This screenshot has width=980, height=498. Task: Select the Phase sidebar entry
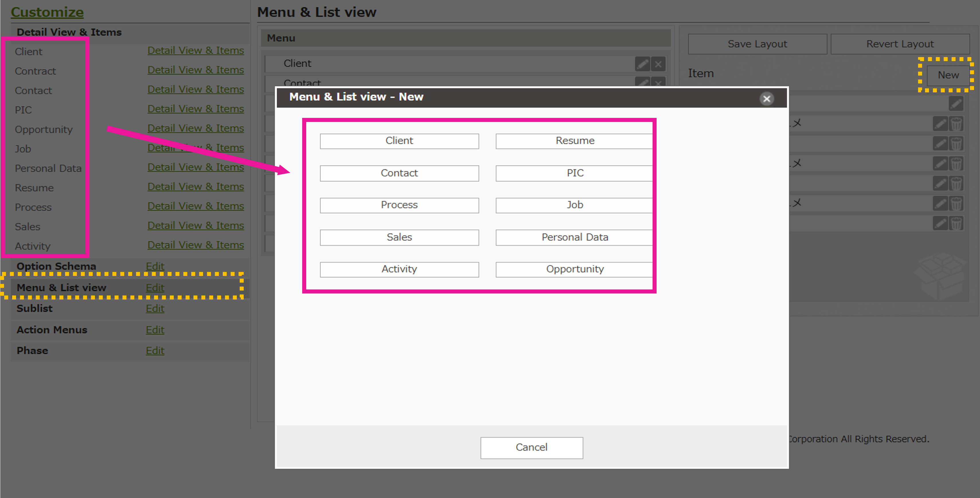tap(32, 351)
